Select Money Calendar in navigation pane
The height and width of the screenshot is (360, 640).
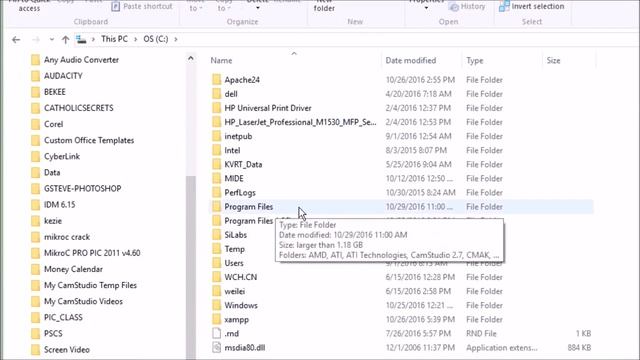click(73, 269)
